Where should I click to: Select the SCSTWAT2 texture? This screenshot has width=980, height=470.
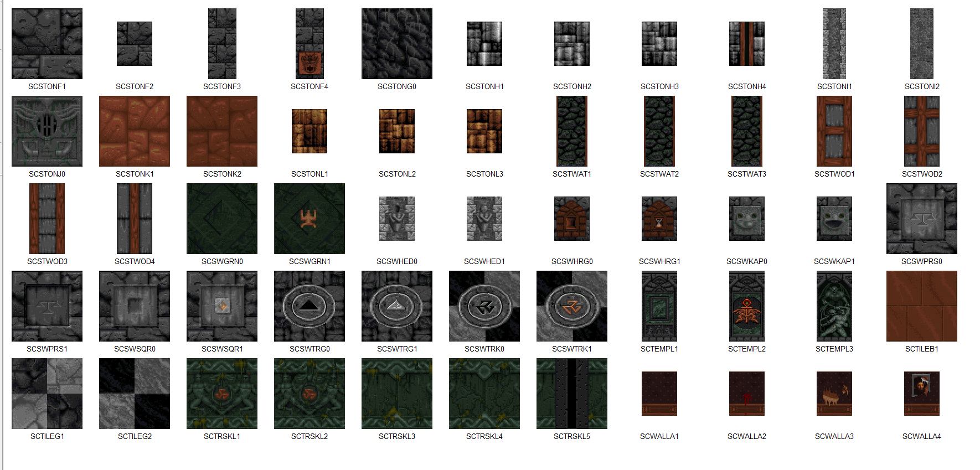(x=659, y=131)
